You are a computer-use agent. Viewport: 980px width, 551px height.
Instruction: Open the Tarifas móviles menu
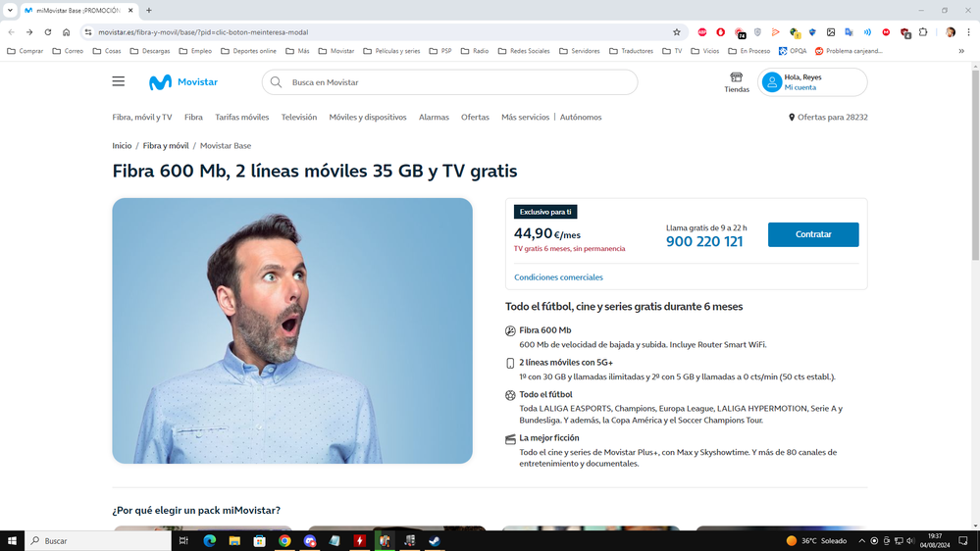coord(242,117)
